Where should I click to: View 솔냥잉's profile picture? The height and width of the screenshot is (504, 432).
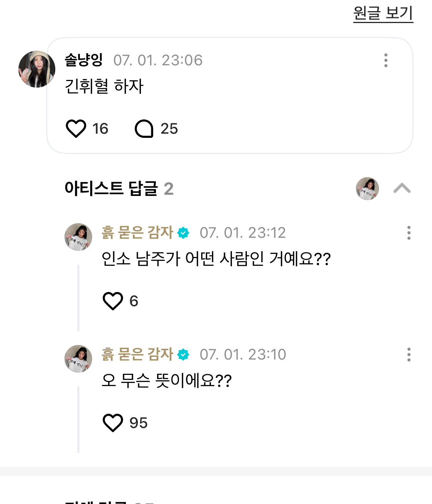point(37,69)
